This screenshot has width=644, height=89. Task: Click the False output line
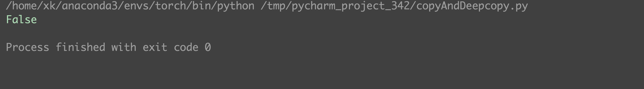(22, 20)
